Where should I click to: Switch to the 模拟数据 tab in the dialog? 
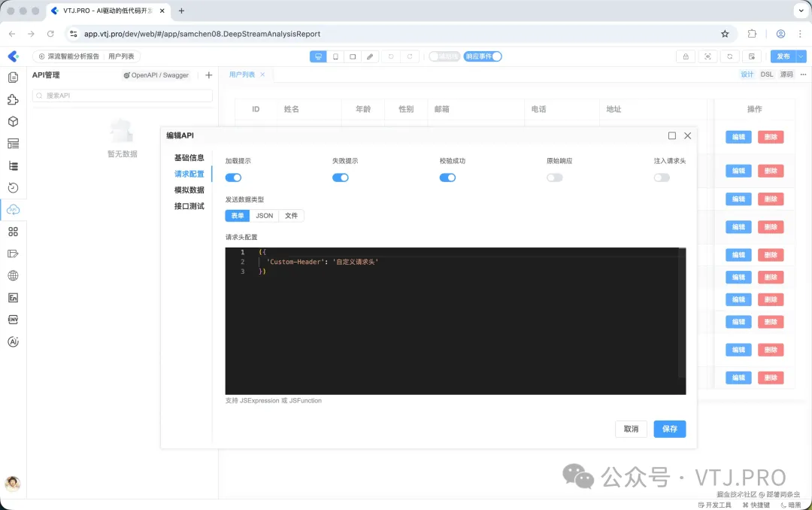pos(190,189)
